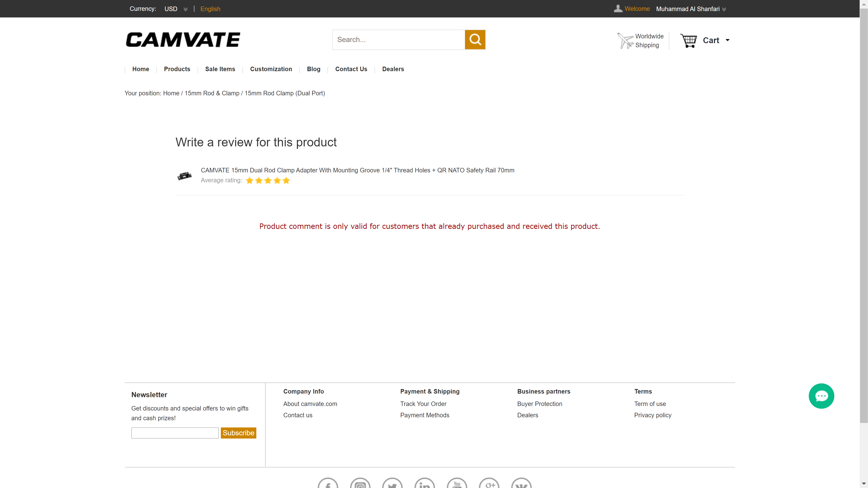This screenshot has width=868, height=488.
Task: Click the red product comment notice text
Action: (430, 226)
